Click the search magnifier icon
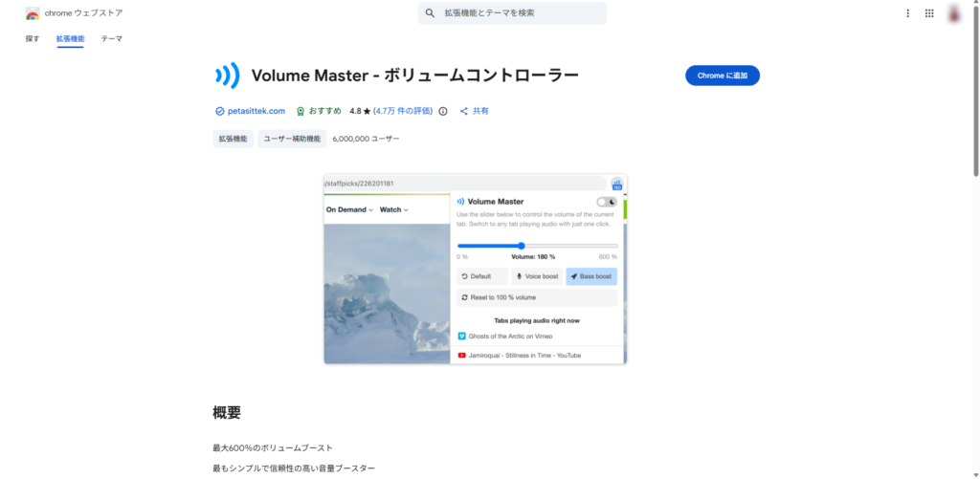 pyautogui.click(x=431, y=13)
